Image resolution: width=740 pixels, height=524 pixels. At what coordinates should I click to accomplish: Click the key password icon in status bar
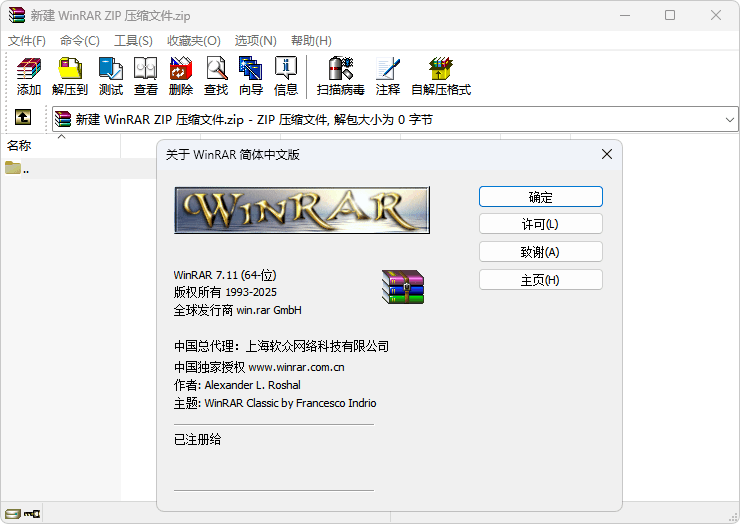(32, 514)
